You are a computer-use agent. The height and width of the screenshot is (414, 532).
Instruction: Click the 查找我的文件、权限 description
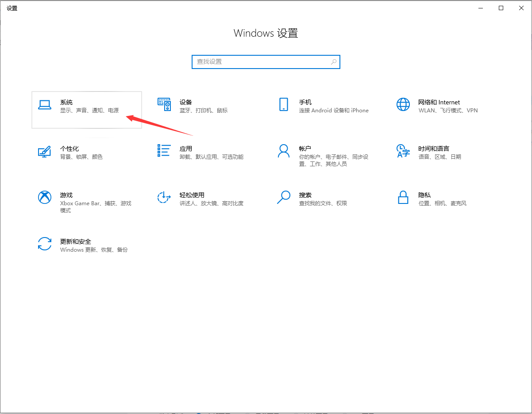(x=323, y=203)
